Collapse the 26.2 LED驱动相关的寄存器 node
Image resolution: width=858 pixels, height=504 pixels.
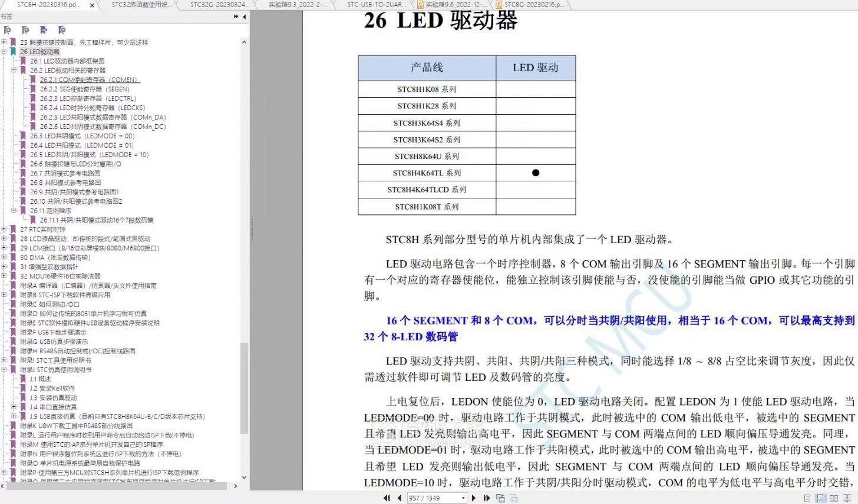click(14, 70)
